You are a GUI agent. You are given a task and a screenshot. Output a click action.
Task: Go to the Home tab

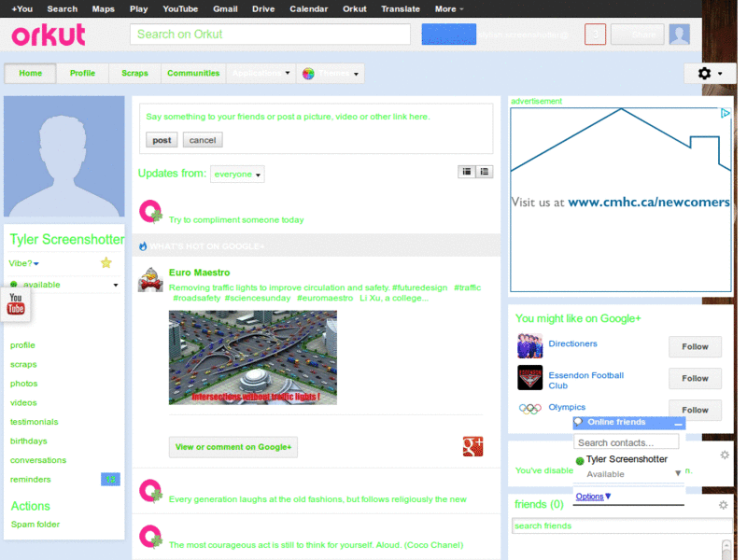click(x=31, y=74)
